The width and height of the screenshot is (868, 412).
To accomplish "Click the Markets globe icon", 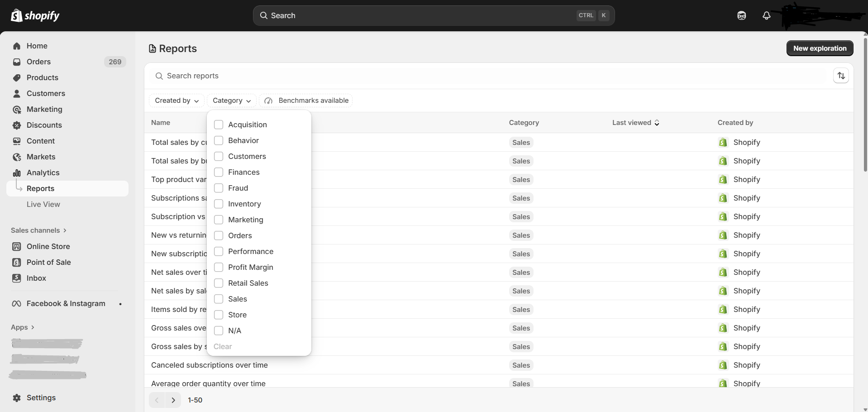I will click(17, 157).
